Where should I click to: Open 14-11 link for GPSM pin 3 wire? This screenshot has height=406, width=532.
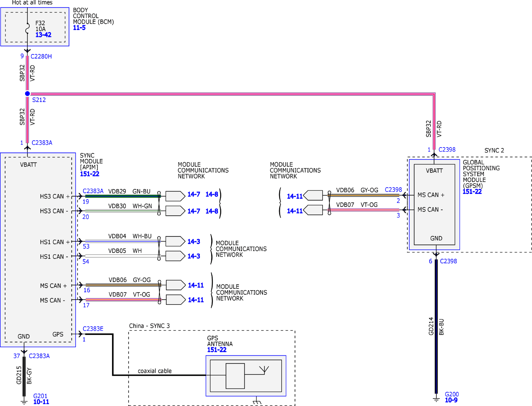pyautogui.click(x=295, y=211)
